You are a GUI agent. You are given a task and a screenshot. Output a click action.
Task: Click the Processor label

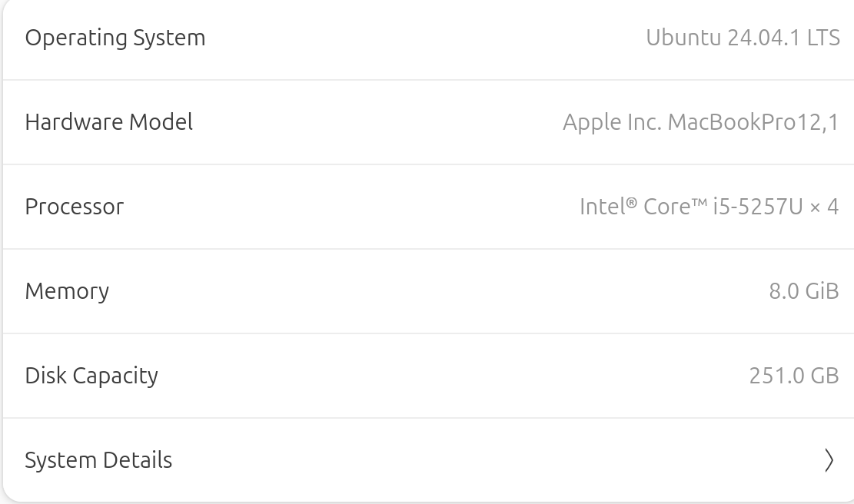tap(74, 207)
